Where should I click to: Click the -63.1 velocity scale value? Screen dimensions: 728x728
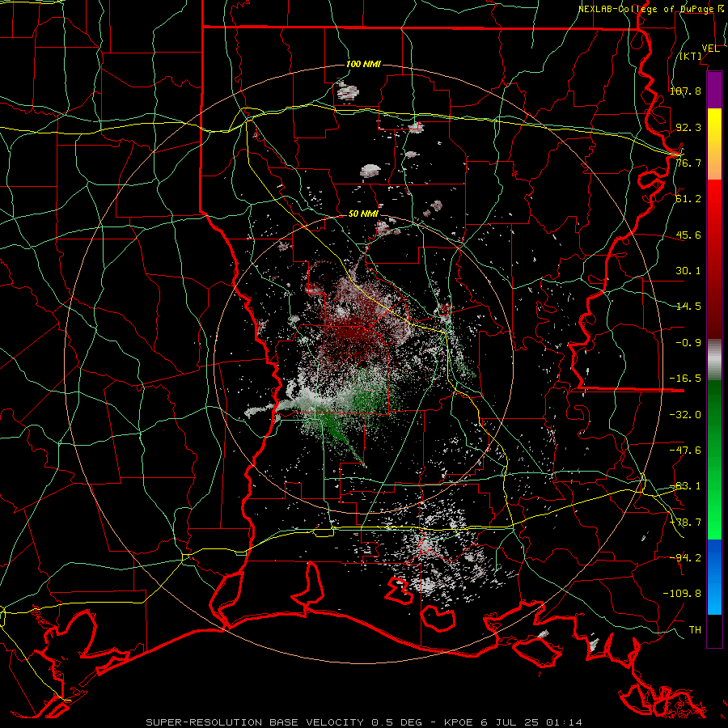pos(685,486)
